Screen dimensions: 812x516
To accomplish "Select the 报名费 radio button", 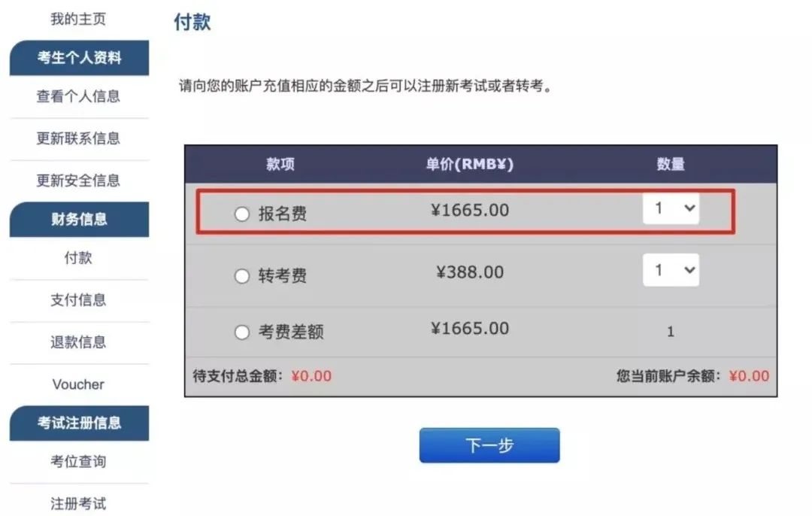I will tap(241, 214).
